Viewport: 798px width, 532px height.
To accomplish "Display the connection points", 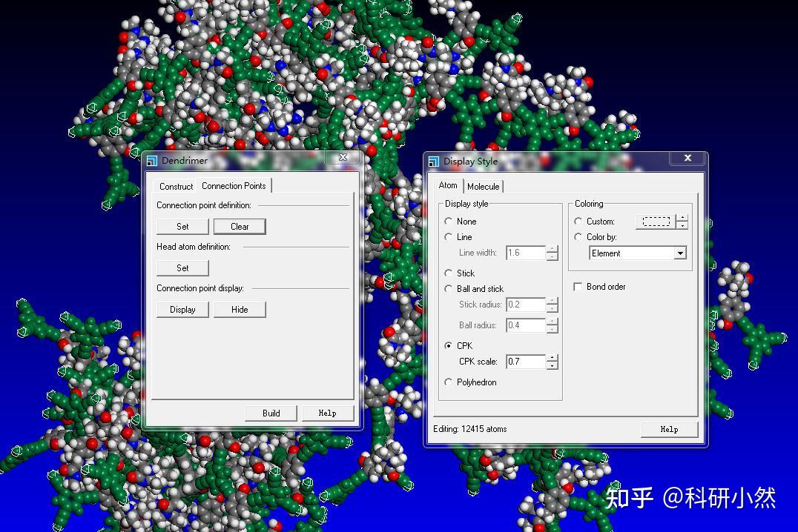I will pyautogui.click(x=182, y=309).
